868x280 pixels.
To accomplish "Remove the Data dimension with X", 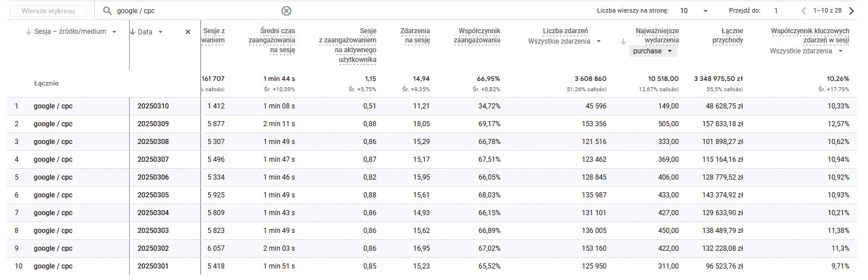I will pyautogui.click(x=188, y=32).
